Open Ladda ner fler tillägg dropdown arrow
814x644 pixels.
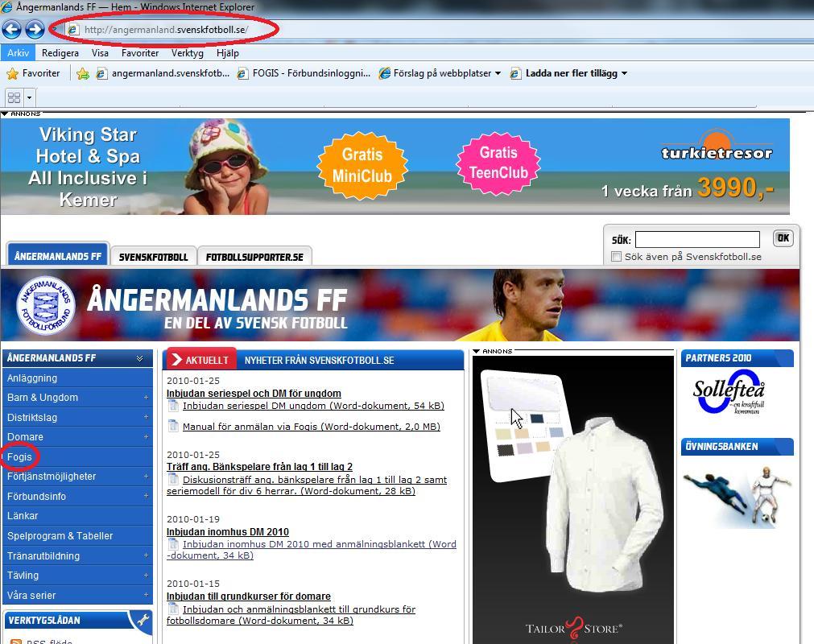coord(624,73)
